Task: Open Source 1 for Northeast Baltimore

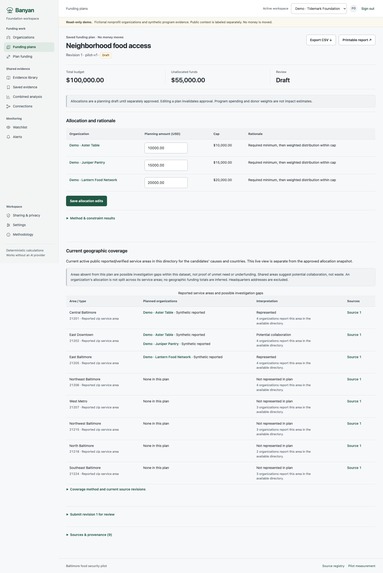Action: click(354, 379)
